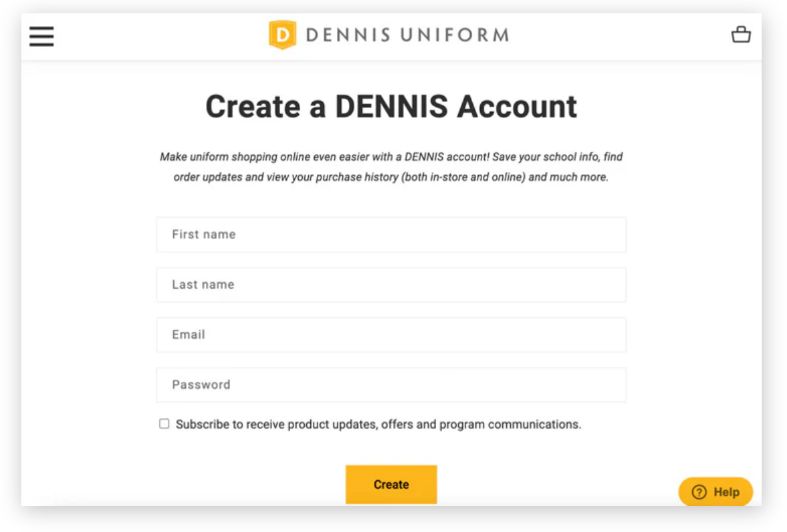Click the Password placeholder text
This screenshot has height=532, width=787.
tap(201, 385)
